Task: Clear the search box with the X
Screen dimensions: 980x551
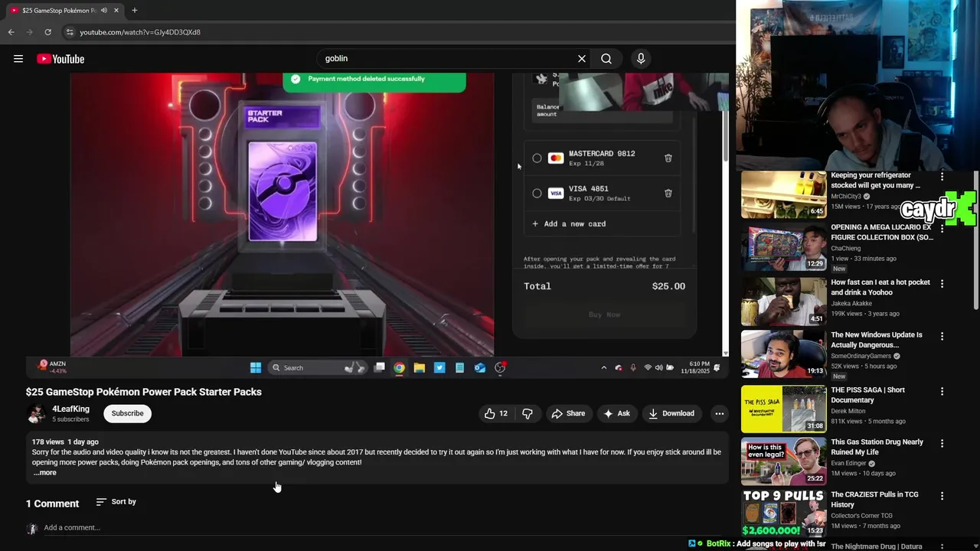Action: coord(582,59)
